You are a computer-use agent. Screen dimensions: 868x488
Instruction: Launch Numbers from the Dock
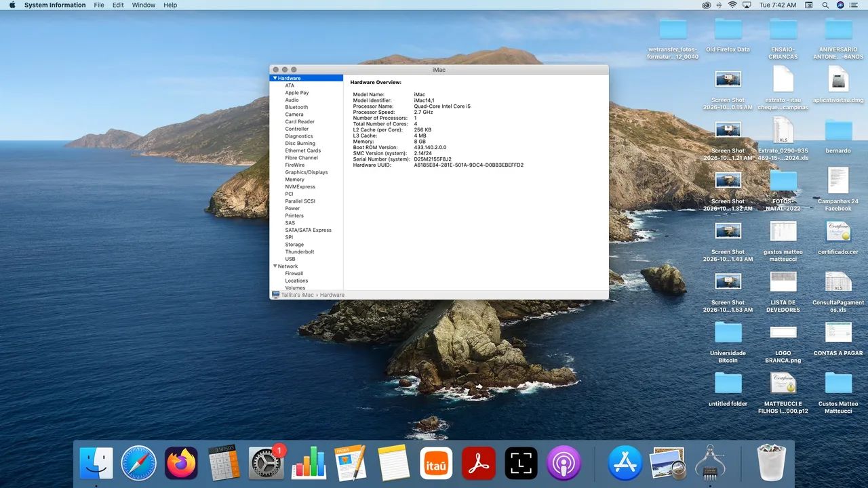[x=309, y=464]
